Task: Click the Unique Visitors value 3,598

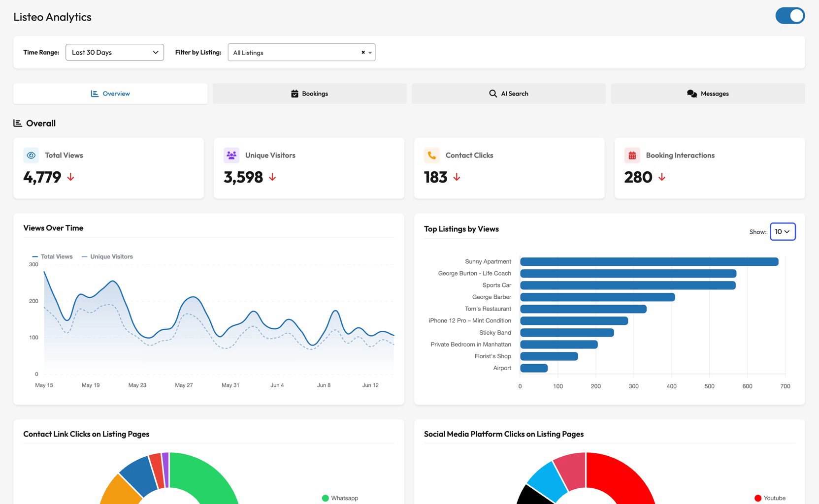Action: coord(243,177)
